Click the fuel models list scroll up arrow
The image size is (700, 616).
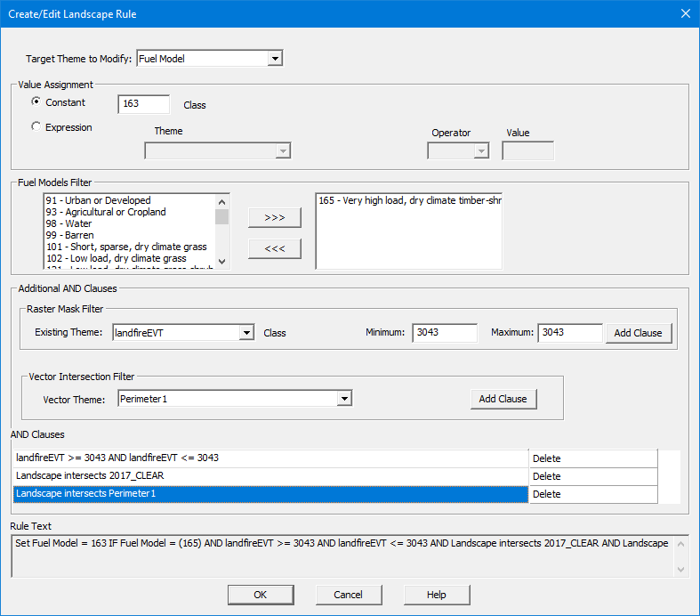click(221, 202)
